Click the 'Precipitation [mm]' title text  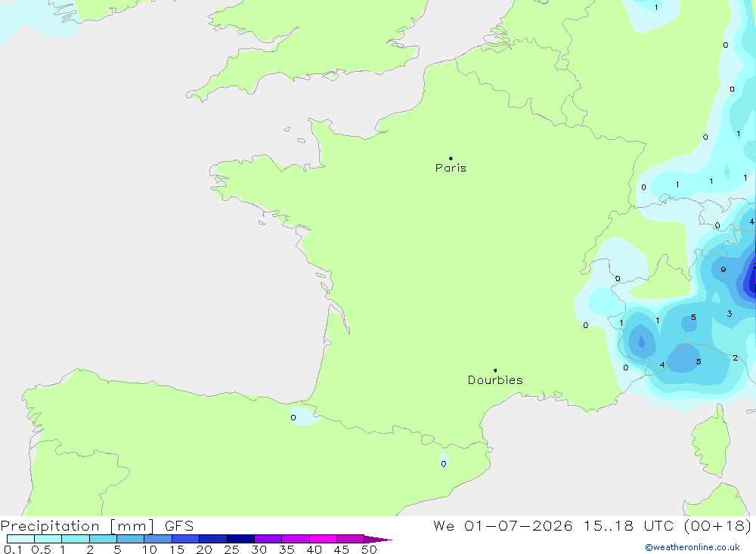click(77, 526)
